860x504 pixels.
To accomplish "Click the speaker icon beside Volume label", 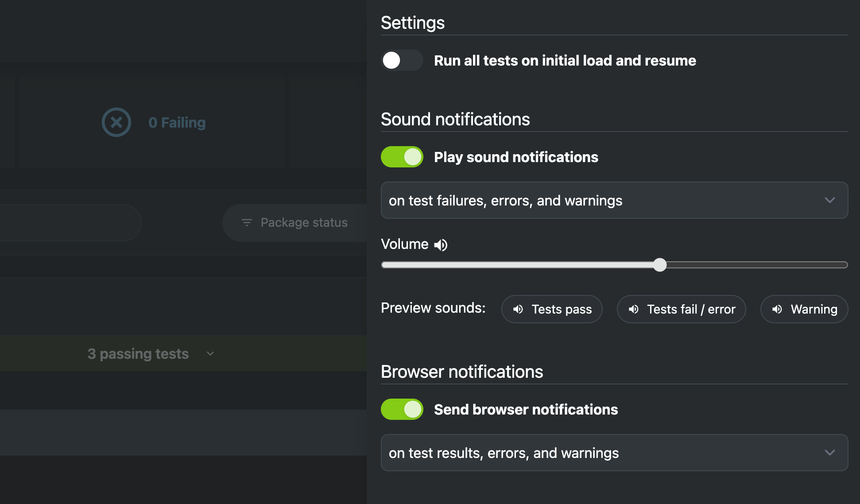I will (441, 245).
